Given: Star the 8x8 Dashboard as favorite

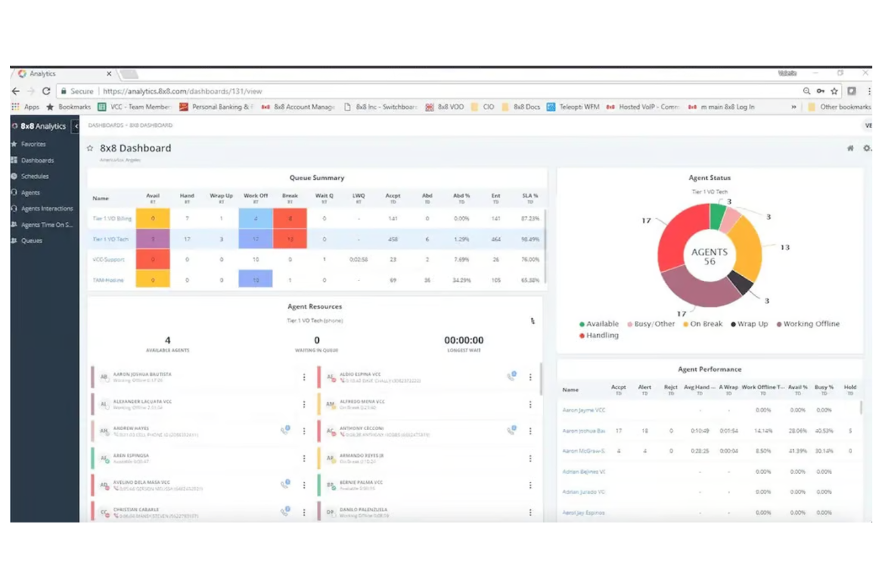Looking at the screenshot, I should [x=90, y=148].
